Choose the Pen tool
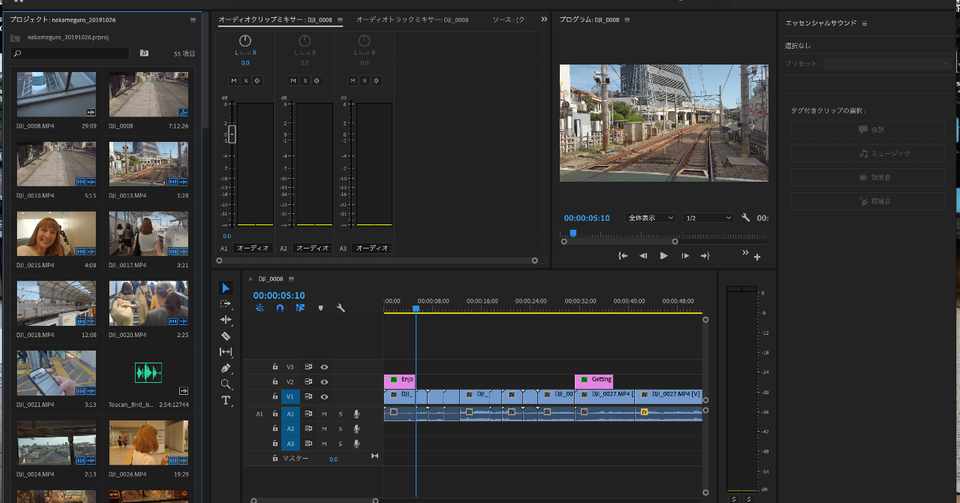 click(226, 368)
